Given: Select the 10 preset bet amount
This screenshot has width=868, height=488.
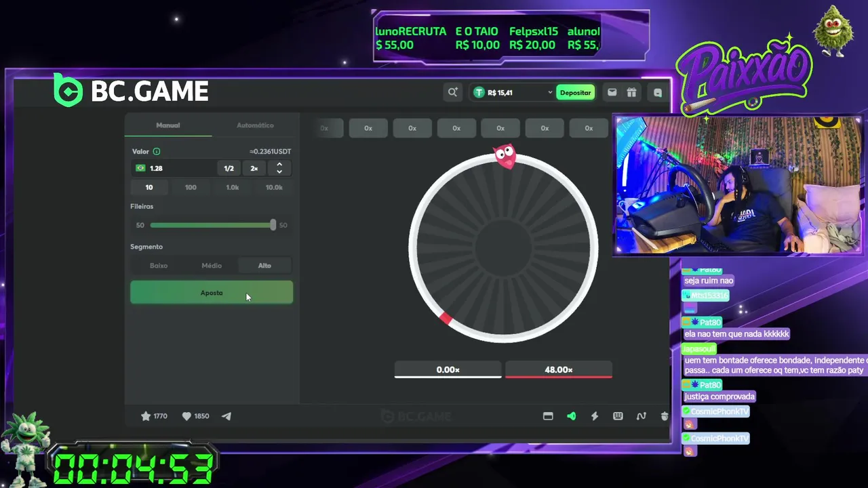Looking at the screenshot, I should click(149, 188).
